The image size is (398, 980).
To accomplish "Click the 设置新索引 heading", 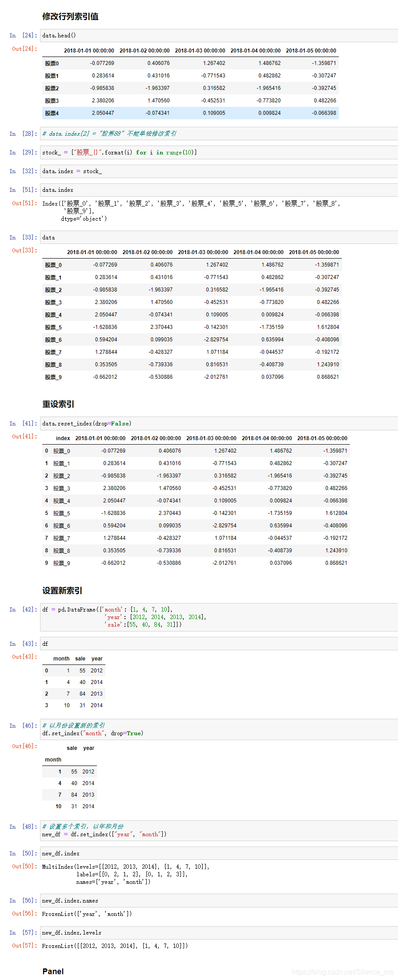I will tap(62, 591).
